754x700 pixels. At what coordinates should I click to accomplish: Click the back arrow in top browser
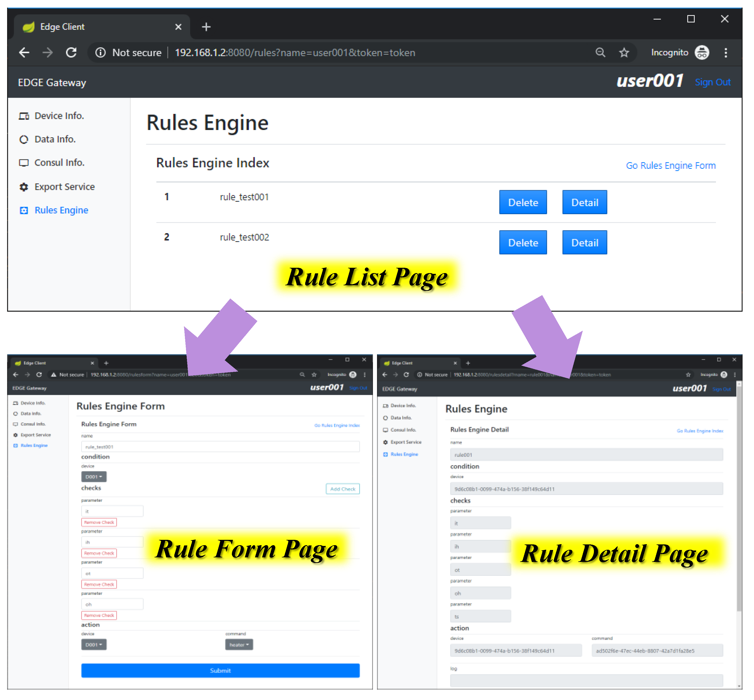click(24, 52)
